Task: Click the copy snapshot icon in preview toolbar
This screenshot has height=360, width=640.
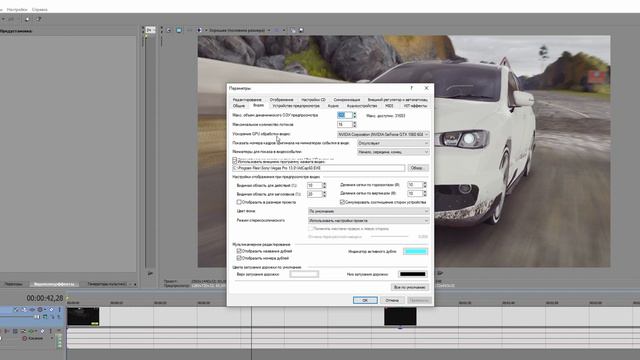Action: 293,30
